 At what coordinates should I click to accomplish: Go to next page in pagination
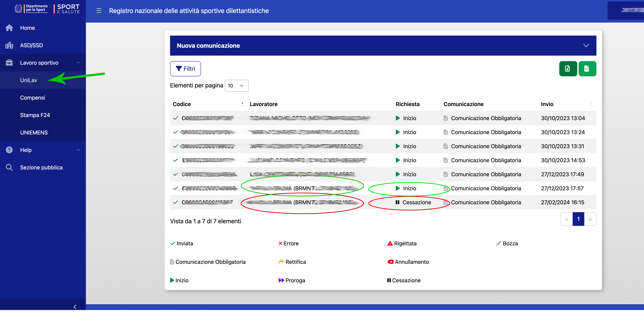tap(590, 219)
